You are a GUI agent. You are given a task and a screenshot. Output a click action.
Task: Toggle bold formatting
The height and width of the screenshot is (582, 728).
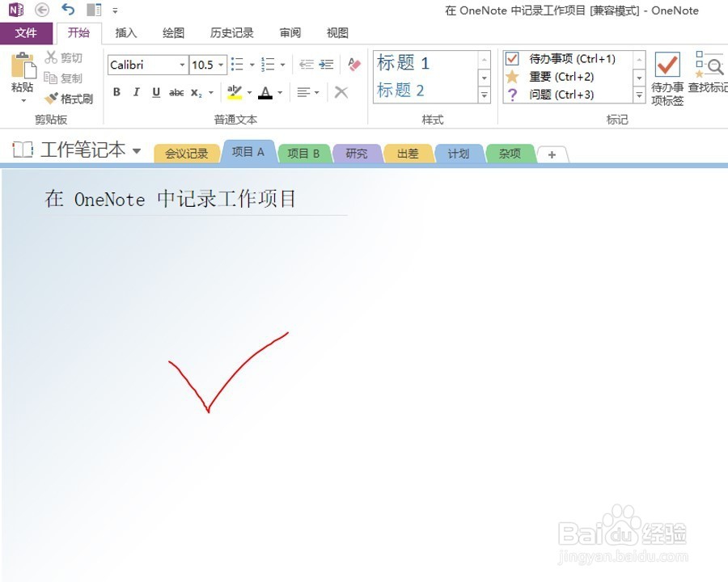coord(116,92)
